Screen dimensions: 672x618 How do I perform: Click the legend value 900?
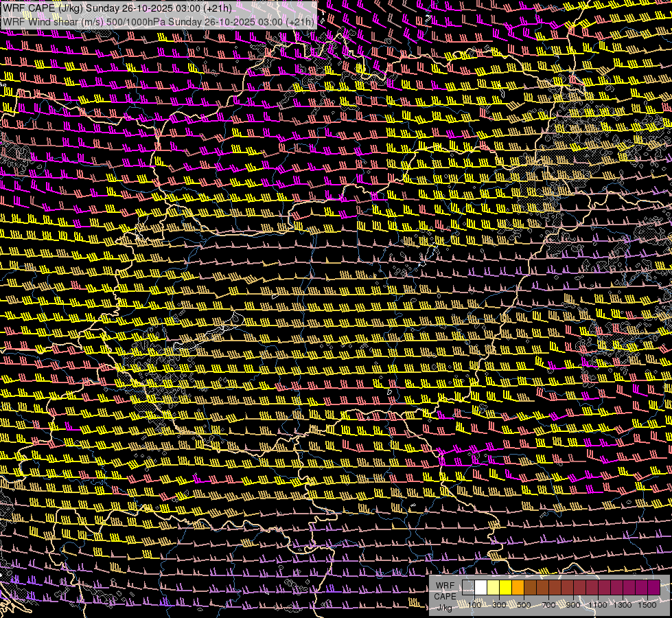coord(573,605)
